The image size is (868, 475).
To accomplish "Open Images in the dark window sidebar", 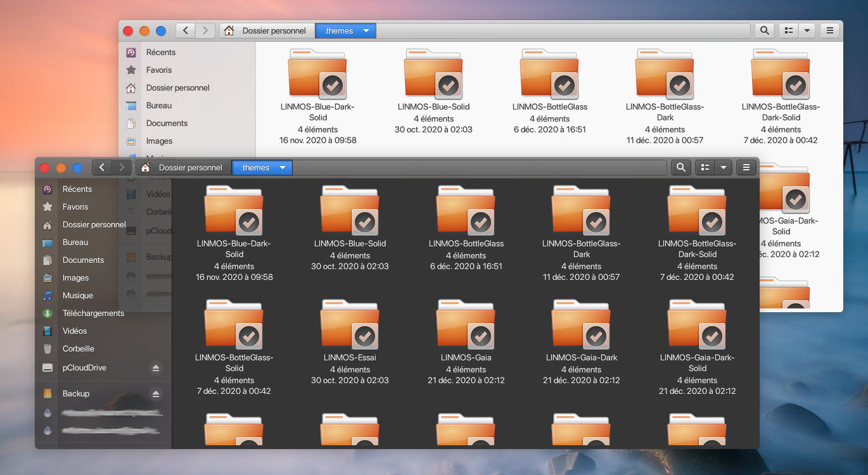I will pyautogui.click(x=103, y=278).
